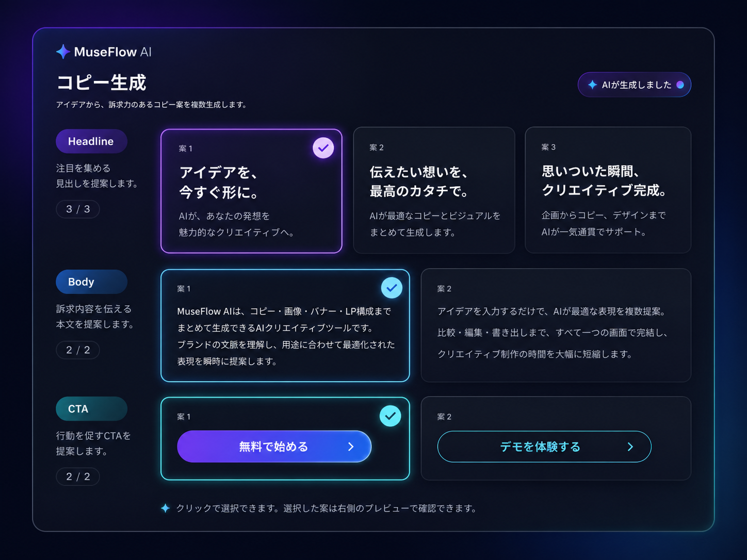Select the CTA 案2 card
Screen dimensions: 747x560
556,438
